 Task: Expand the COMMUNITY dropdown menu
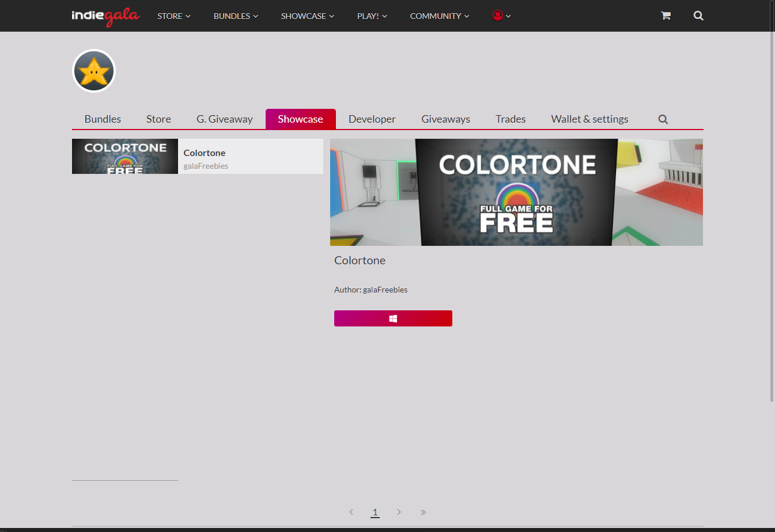point(440,16)
